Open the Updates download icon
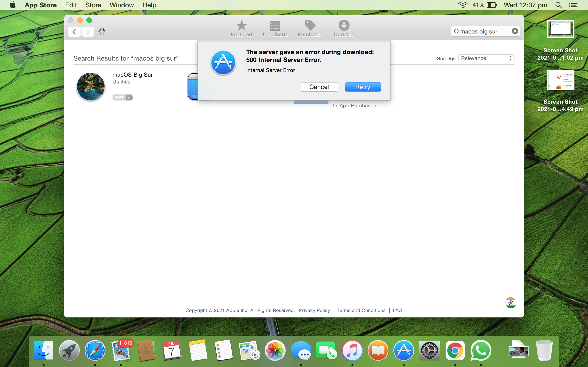Viewport: 588px width, 367px height. [x=344, y=25]
